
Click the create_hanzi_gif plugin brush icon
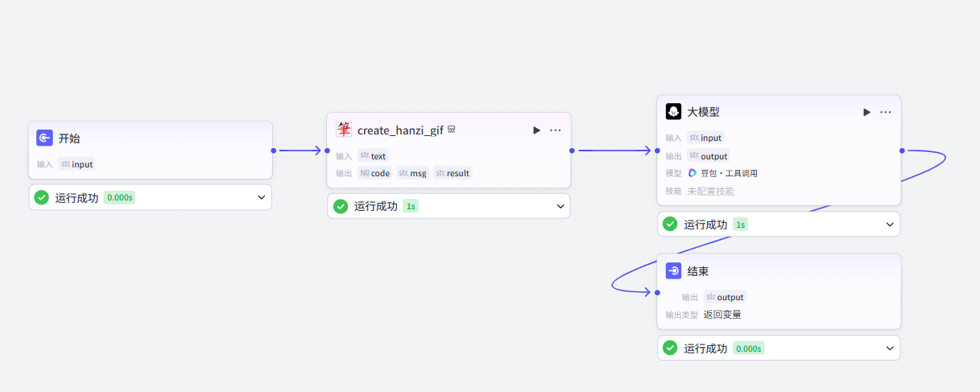[x=344, y=130]
